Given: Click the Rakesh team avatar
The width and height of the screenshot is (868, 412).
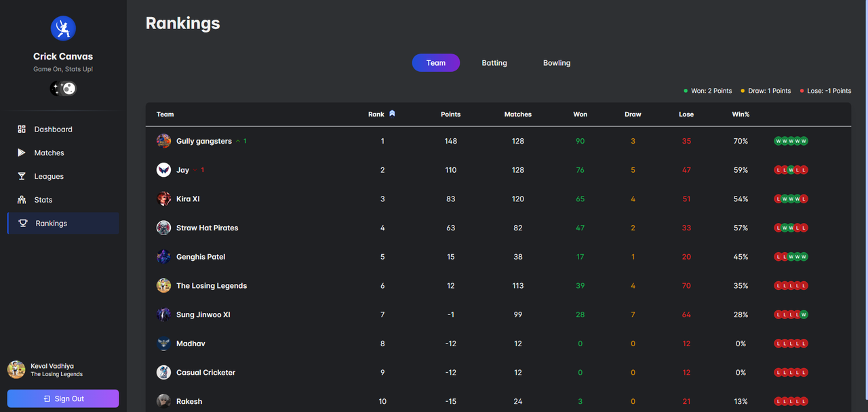Looking at the screenshot, I should tap(164, 401).
